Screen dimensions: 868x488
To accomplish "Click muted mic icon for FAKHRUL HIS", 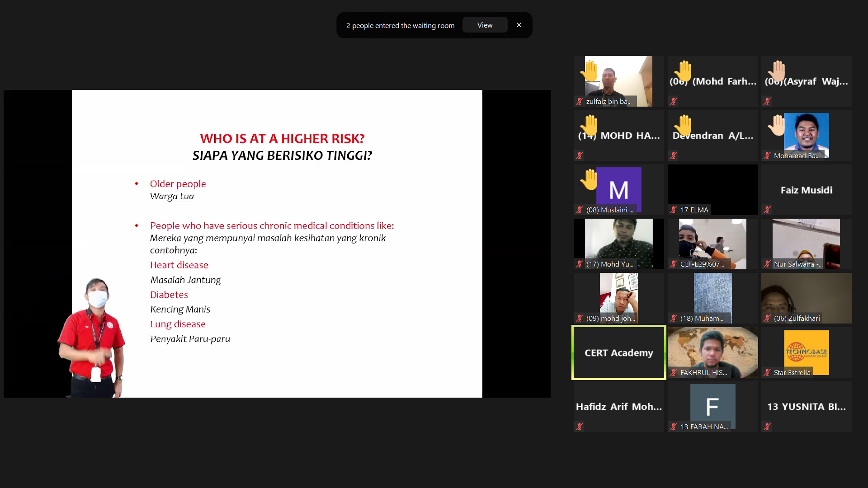I will 674,373.
